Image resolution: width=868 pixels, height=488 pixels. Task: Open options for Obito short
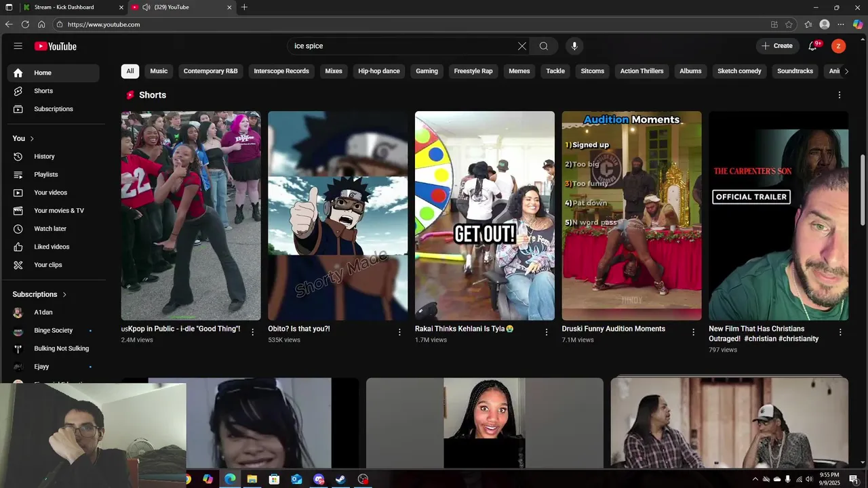tap(399, 332)
